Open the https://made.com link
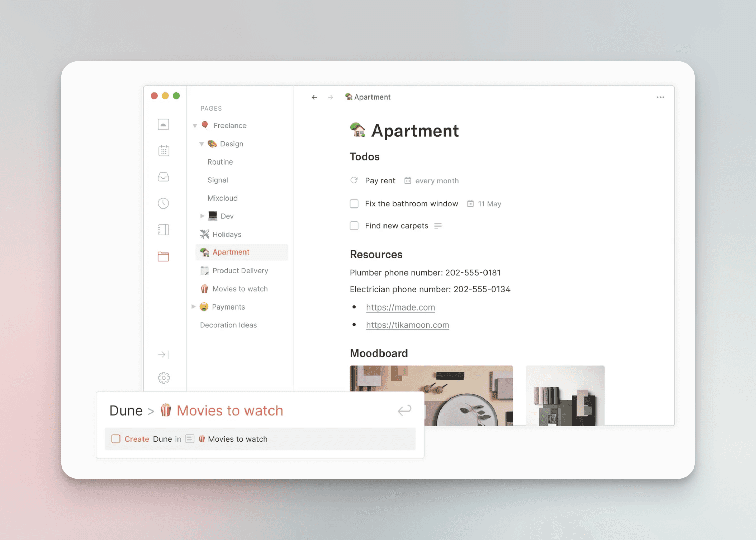This screenshot has width=756, height=540. point(400,307)
